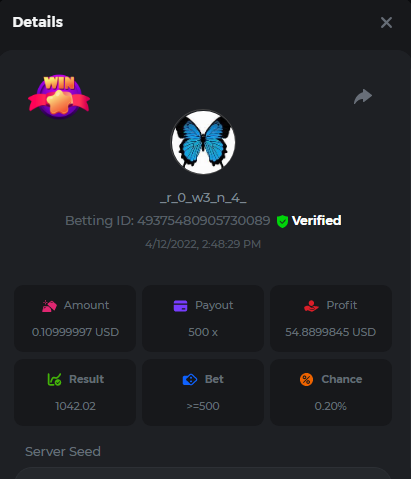
Task: Click the Amount money icon
Action: (49, 306)
